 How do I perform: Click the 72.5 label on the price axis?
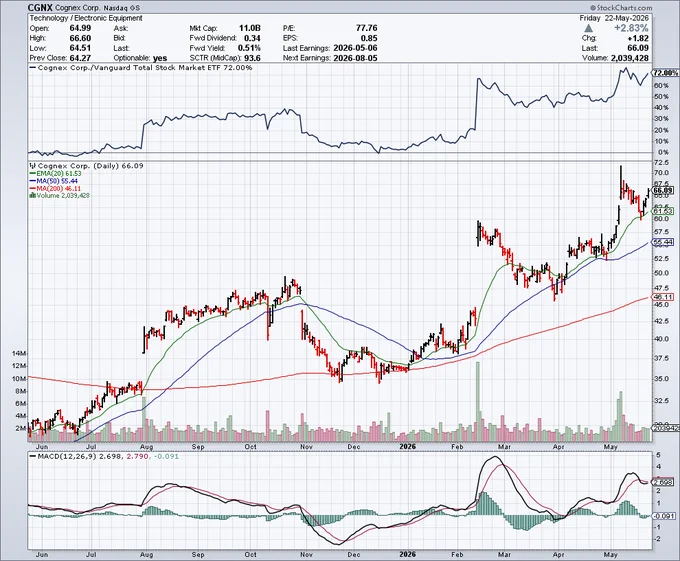tap(661, 163)
